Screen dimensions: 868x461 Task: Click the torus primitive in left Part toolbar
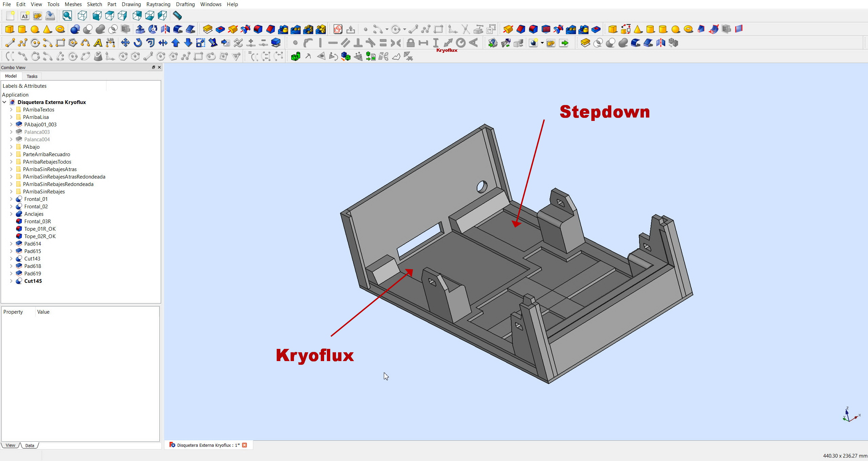(60, 29)
